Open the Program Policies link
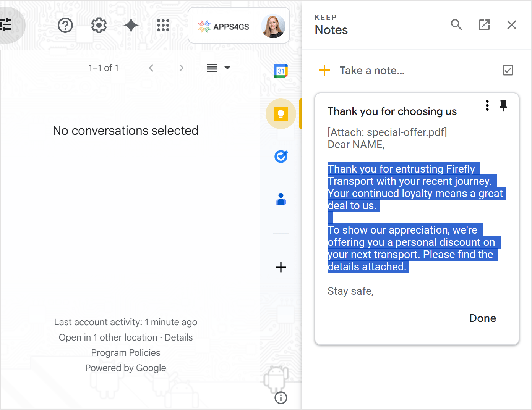This screenshot has height=410, width=532. (126, 353)
